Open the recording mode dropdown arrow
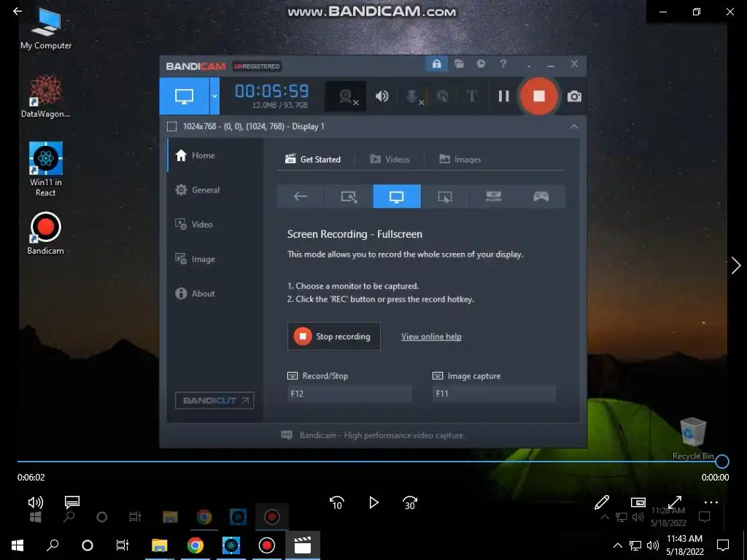 coord(214,96)
